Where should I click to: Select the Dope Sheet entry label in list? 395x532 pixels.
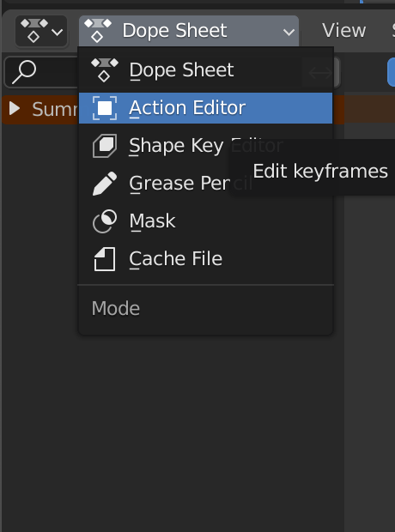click(x=182, y=70)
